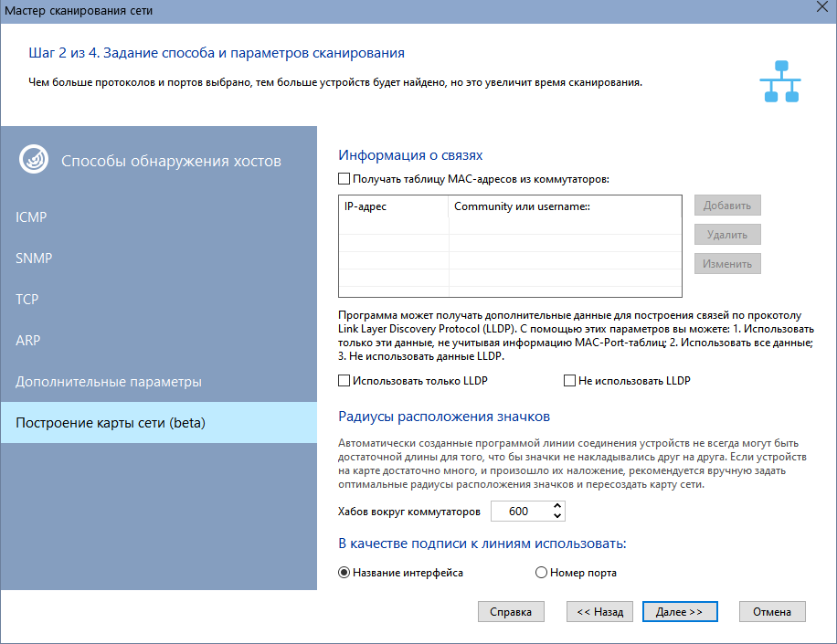
Task: Click the 'Изменить' button
Action: tap(727, 264)
